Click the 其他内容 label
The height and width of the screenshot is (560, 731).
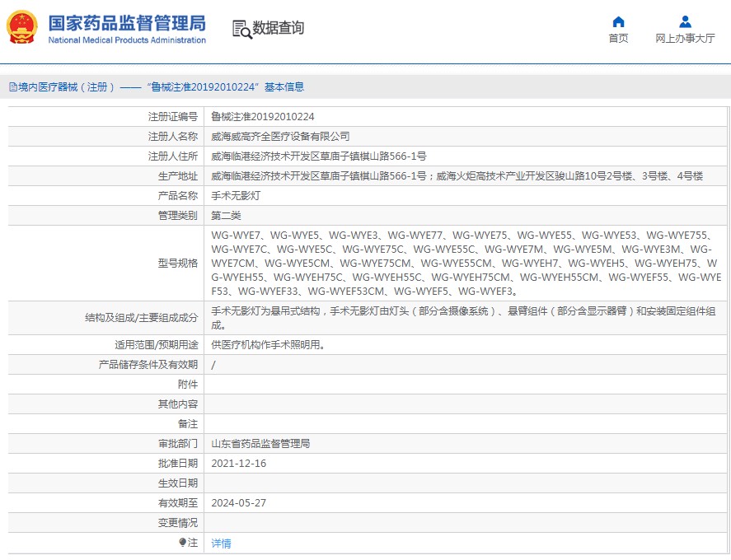(x=178, y=404)
